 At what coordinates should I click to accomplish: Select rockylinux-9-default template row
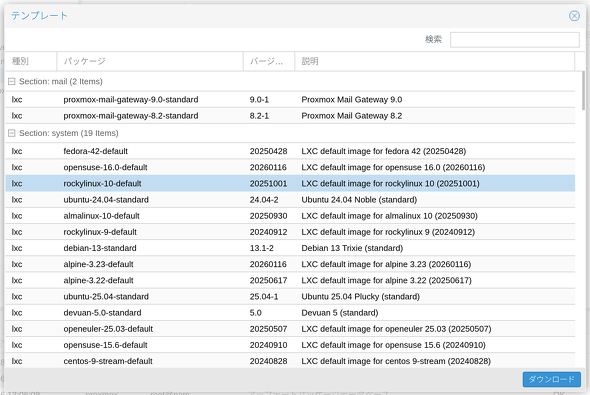click(x=290, y=232)
